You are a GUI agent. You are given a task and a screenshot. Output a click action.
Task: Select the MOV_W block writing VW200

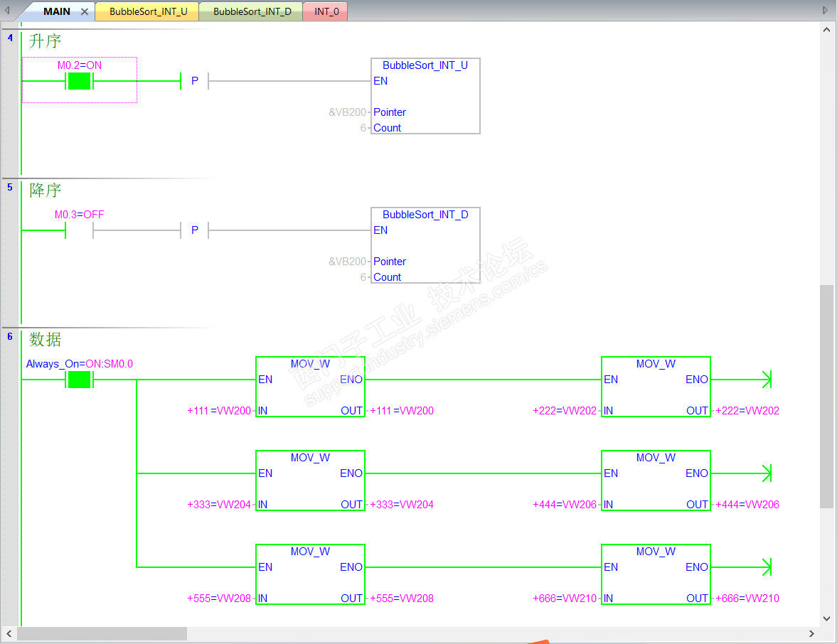tap(310, 387)
